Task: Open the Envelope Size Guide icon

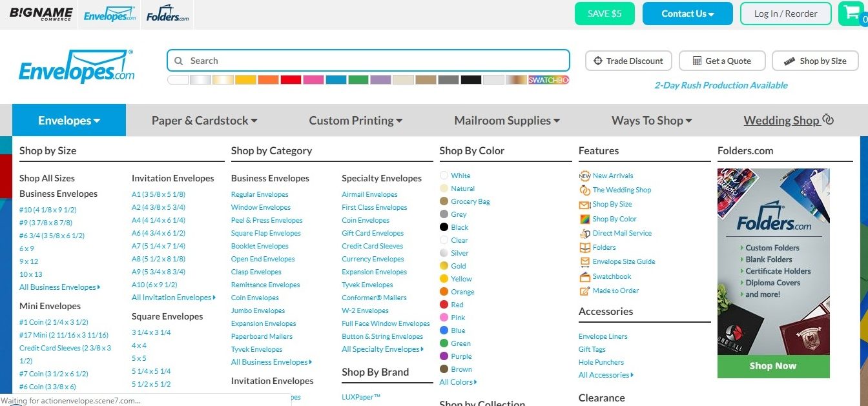Action: tap(584, 261)
